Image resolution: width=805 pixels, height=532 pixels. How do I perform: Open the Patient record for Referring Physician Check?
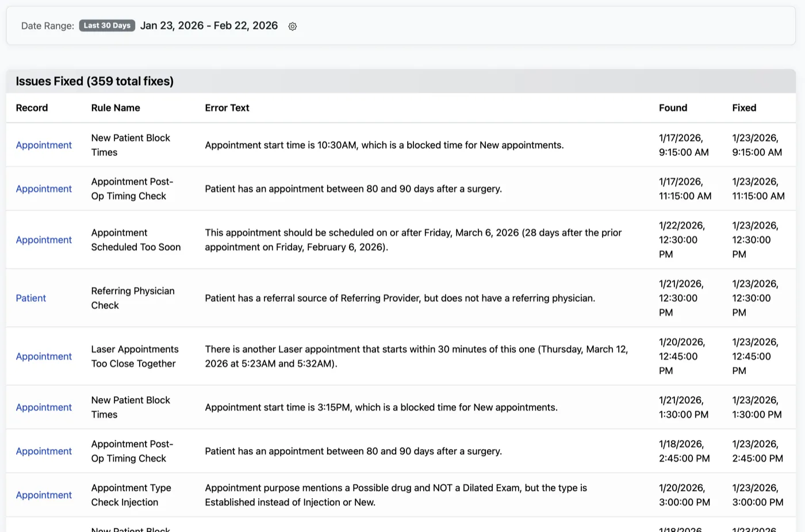(x=30, y=298)
